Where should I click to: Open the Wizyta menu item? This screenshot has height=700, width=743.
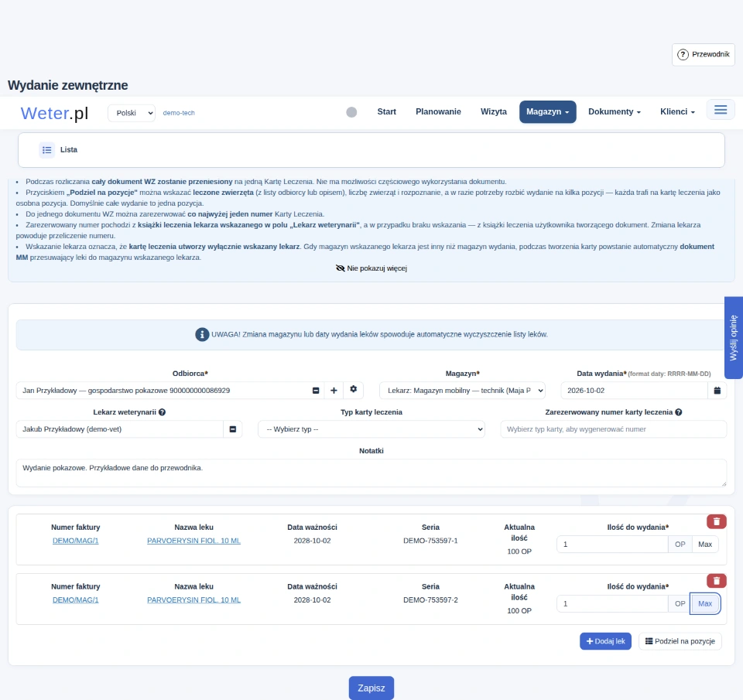pos(494,112)
